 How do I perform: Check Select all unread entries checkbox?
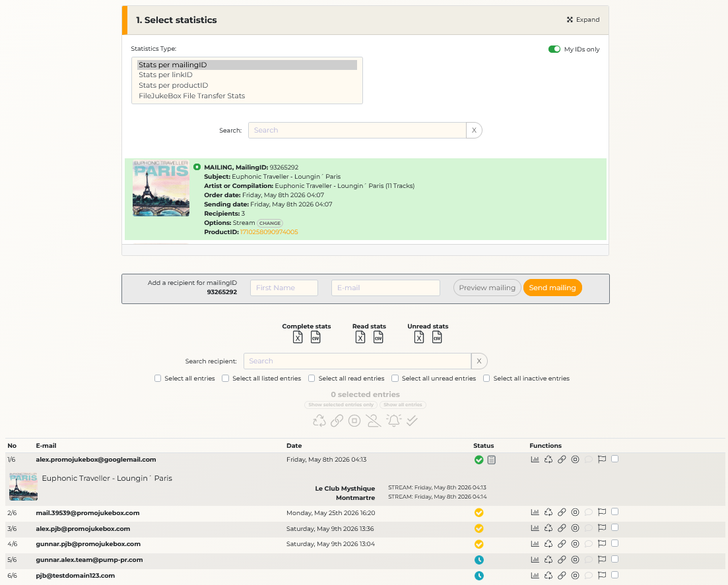coord(395,379)
